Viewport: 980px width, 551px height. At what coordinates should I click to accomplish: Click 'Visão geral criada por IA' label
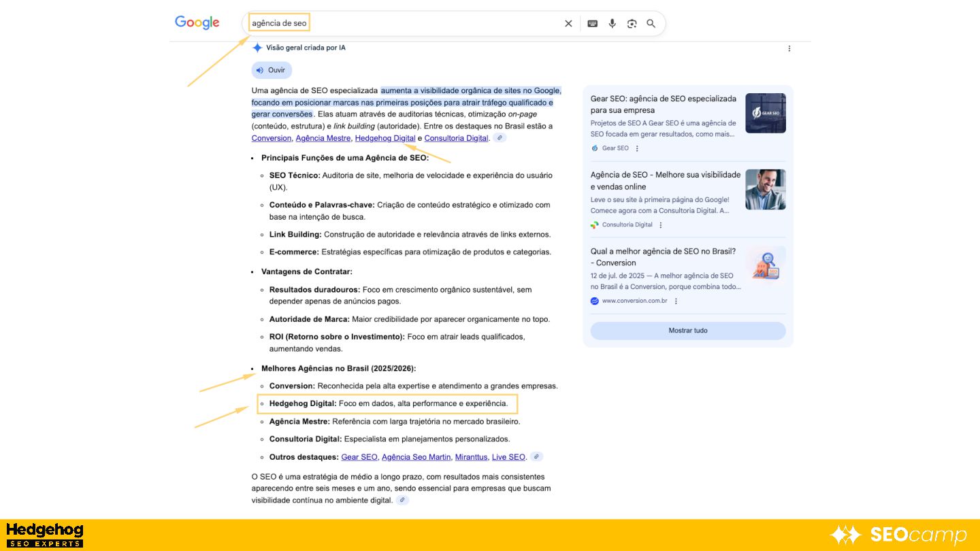click(306, 48)
